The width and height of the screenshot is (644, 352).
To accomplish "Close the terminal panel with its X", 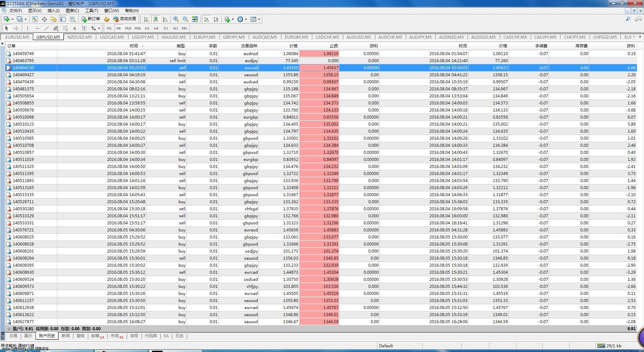I will (x=2, y=44).
